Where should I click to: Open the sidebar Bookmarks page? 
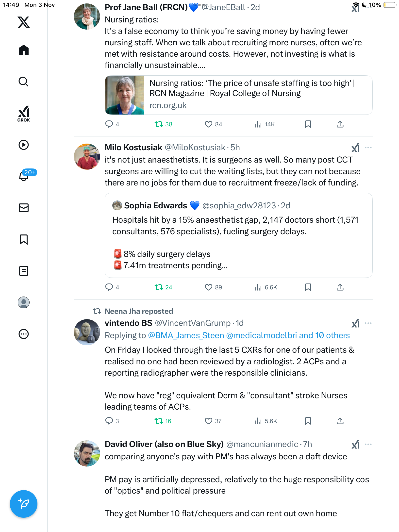[x=24, y=239]
